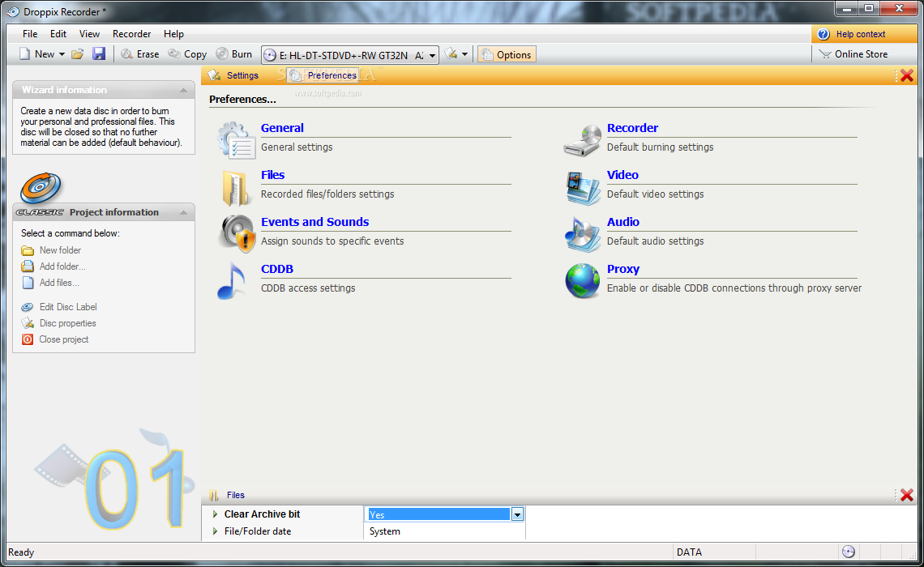Image resolution: width=924 pixels, height=567 pixels.
Task: Click the blue music note CDDB icon
Action: pos(232,281)
